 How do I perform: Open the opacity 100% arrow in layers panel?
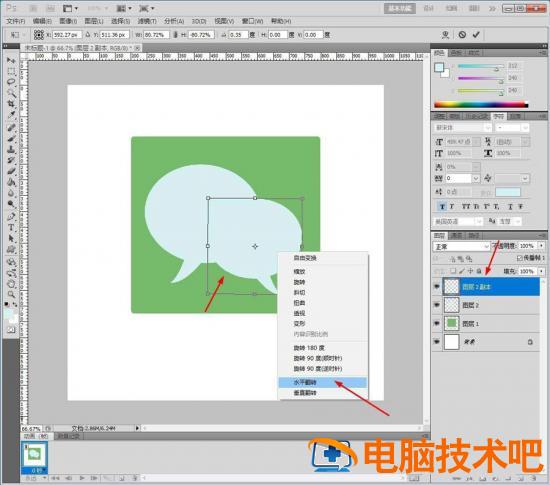(542, 246)
